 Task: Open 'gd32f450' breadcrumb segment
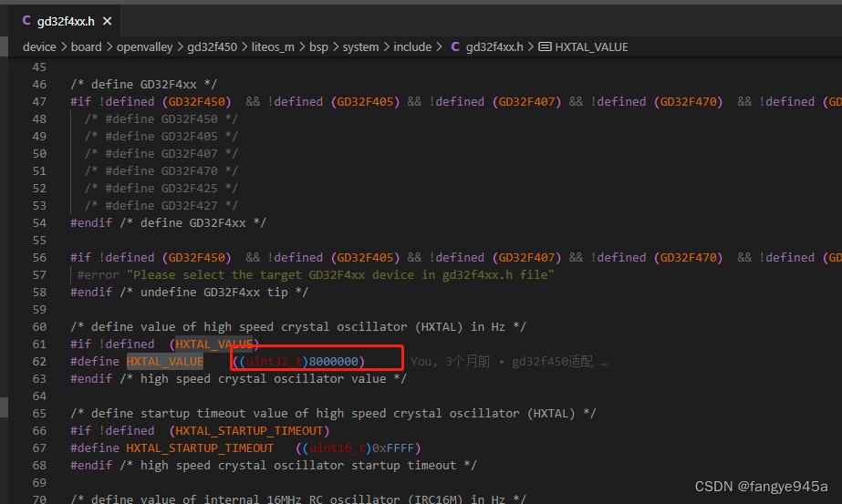pyautogui.click(x=213, y=46)
